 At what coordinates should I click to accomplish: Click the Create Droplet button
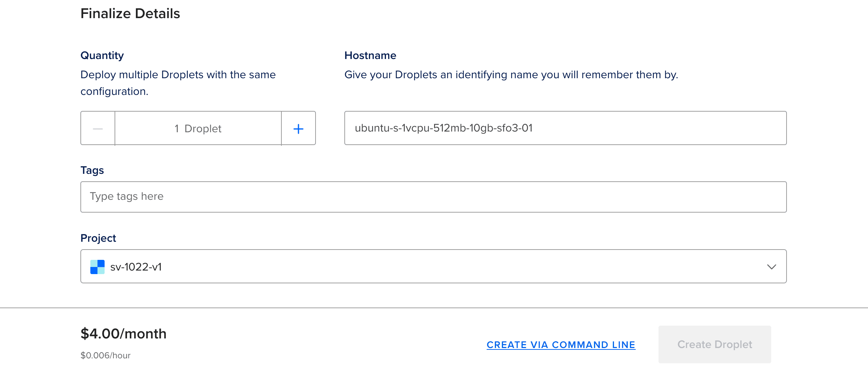pos(715,344)
